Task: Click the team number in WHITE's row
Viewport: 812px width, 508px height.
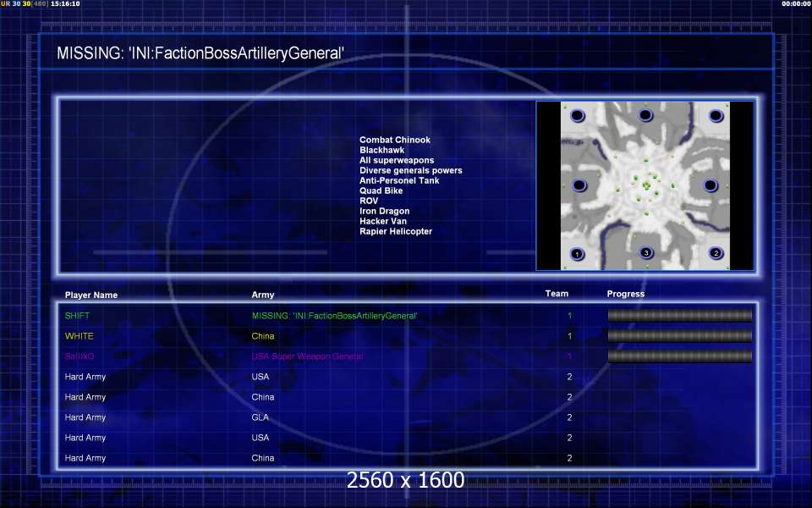Action: coord(569,336)
